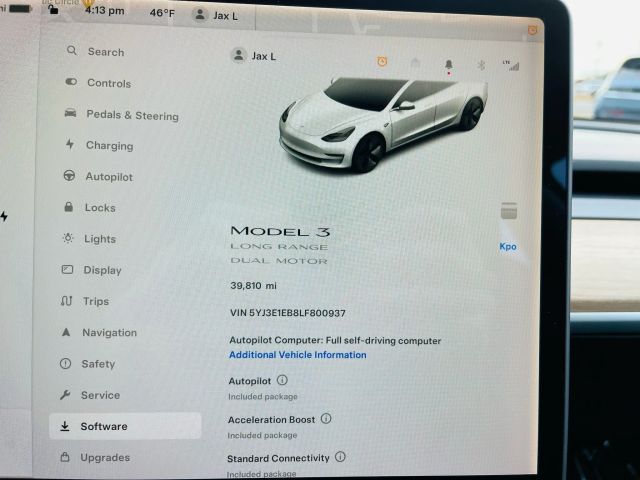The height and width of the screenshot is (480, 640).
Task: Tap the Standard Connectivity heading
Action: pyautogui.click(x=278, y=458)
